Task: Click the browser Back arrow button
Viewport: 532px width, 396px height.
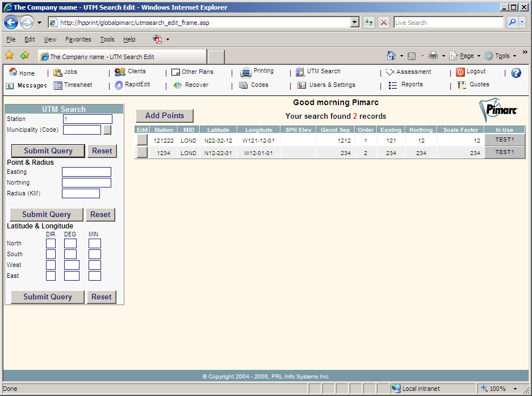Action: 11,23
